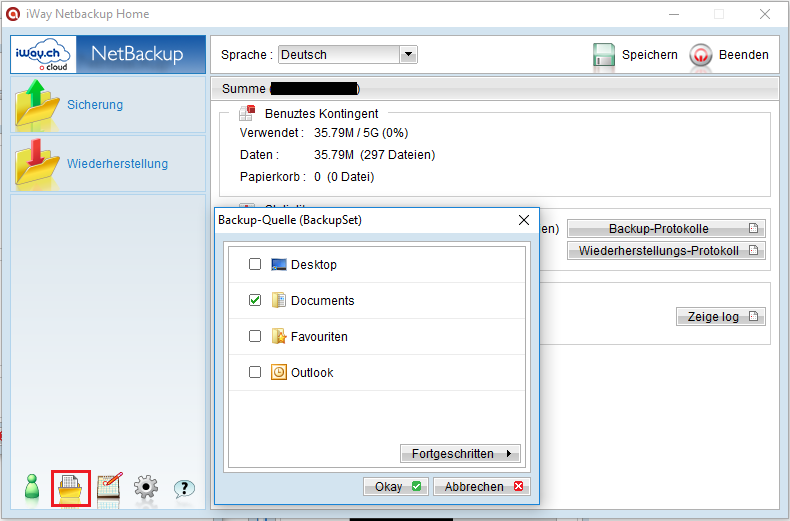Expand the Fortgeschritten options
The image size is (790, 521).
[x=460, y=453]
